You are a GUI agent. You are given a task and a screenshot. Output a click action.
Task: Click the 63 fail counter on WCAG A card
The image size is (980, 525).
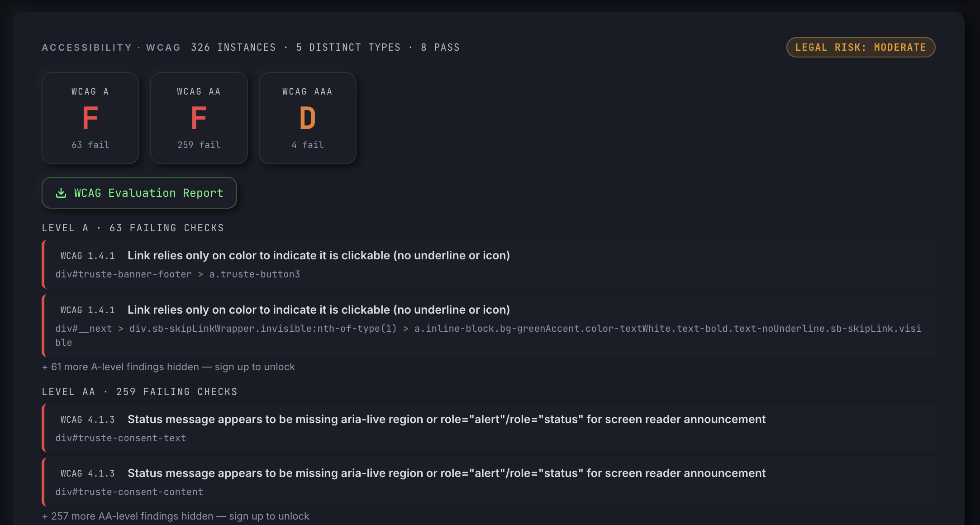click(90, 145)
